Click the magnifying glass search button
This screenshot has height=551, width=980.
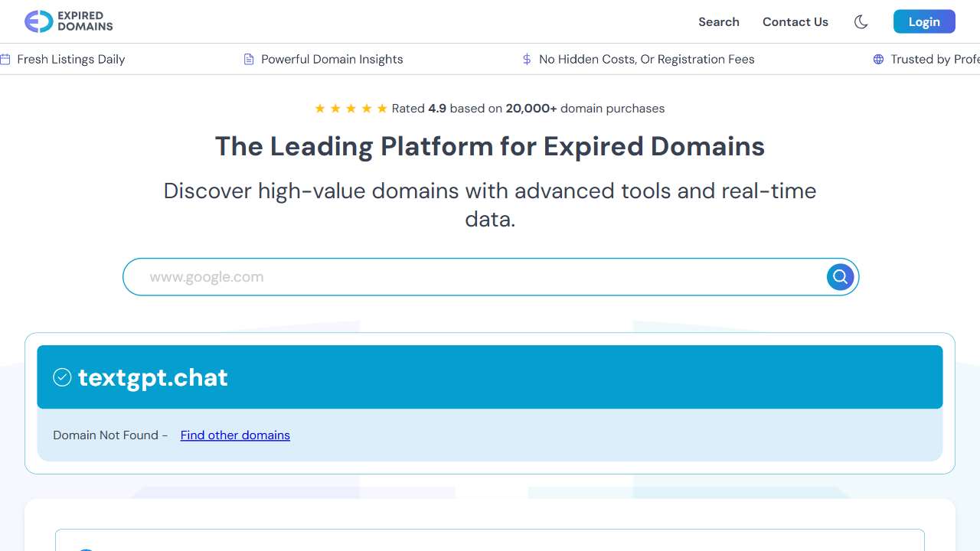pyautogui.click(x=840, y=277)
